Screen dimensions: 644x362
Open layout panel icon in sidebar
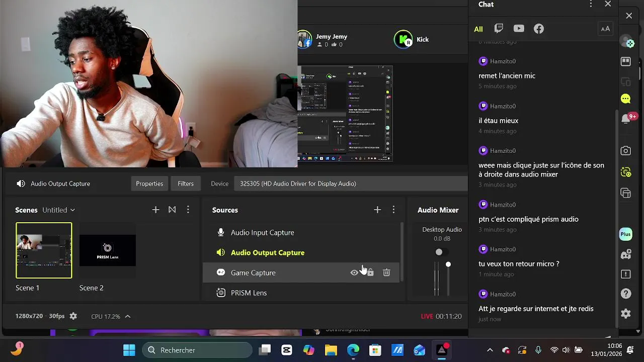tap(626, 61)
